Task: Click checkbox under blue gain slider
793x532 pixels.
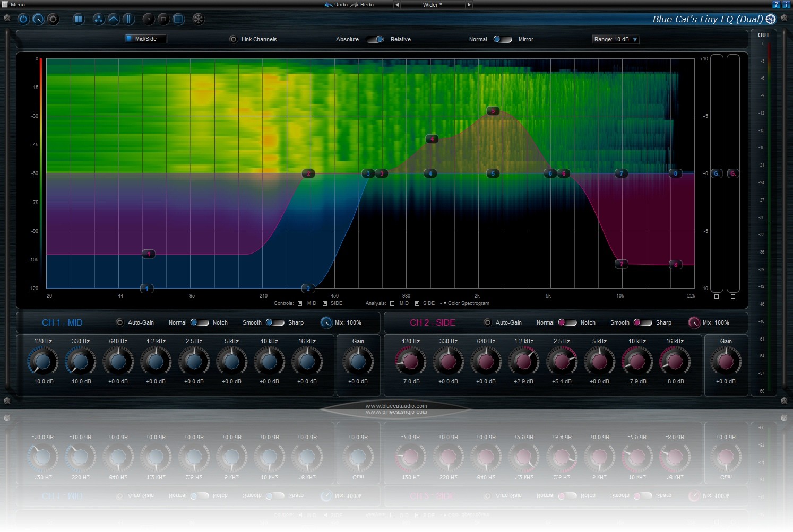Action: pyautogui.click(x=717, y=296)
